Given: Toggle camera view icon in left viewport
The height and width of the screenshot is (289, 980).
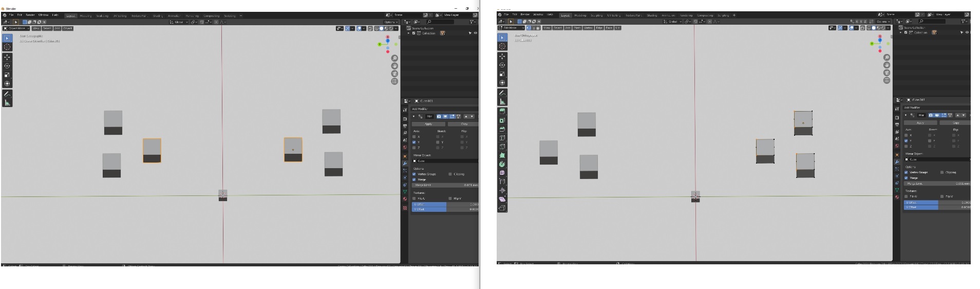Looking at the screenshot, I should (394, 74).
